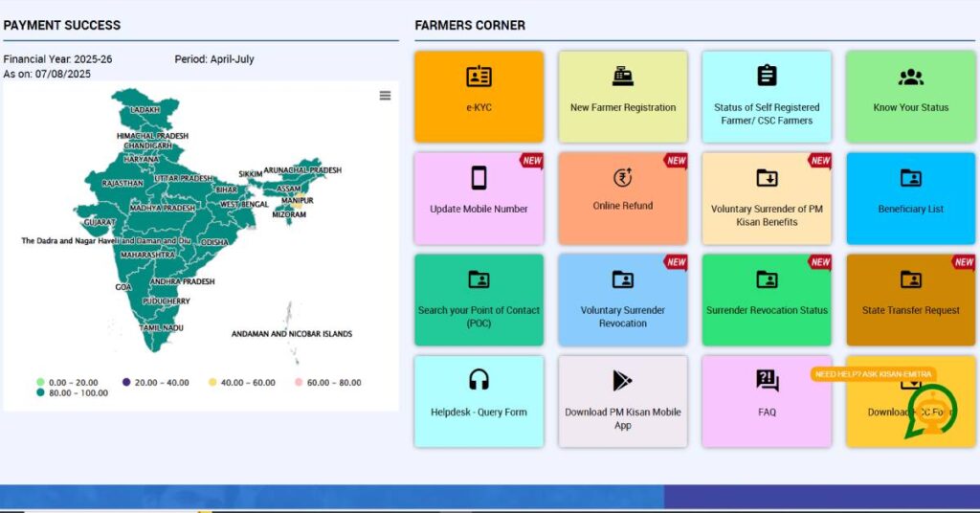Click the phone icon for Update Mobile Number
The width and height of the screenshot is (980, 513).
[x=479, y=178]
